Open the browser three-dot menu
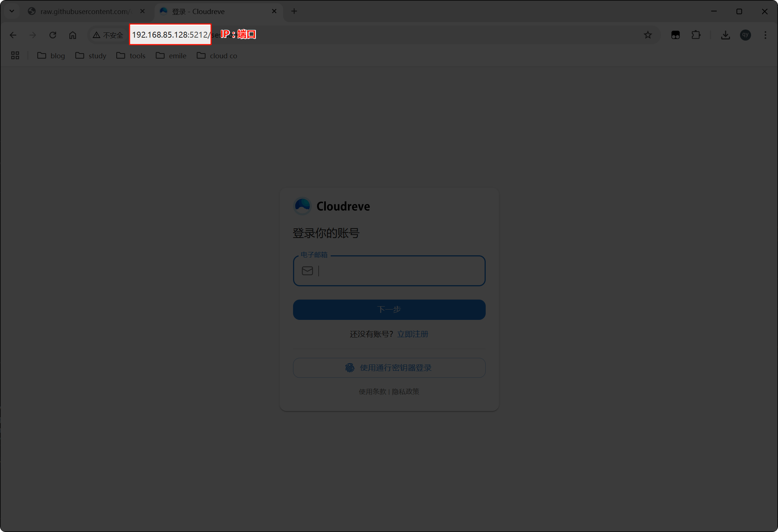The image size is (778, 532). pyautogui.click(x=765, y=35)
